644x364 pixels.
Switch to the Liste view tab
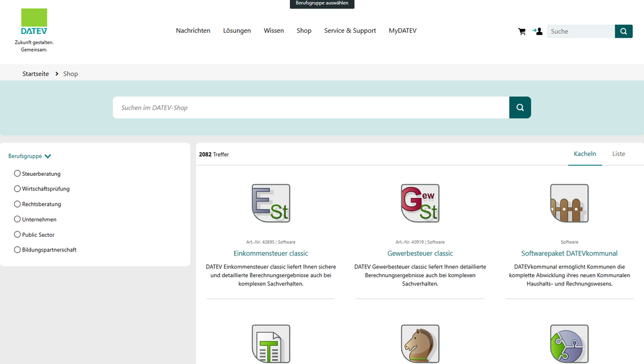pos(618,154)
